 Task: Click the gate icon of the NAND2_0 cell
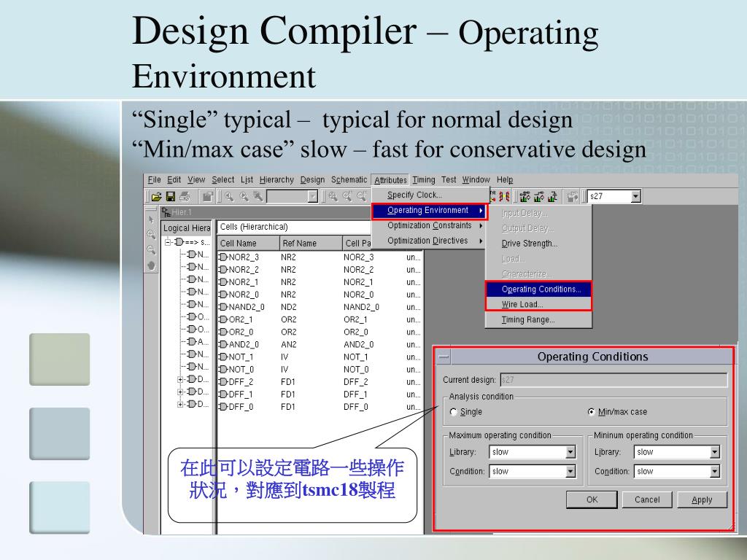tap(223, 307)
